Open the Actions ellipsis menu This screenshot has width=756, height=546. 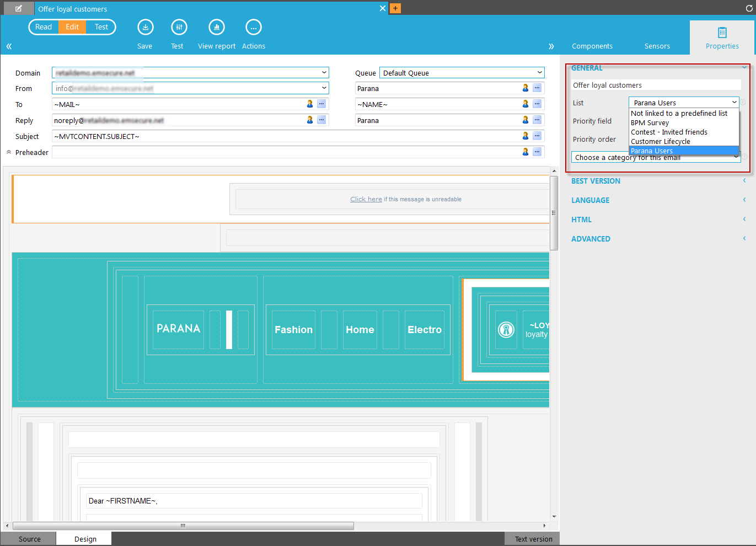coord(253,27)
